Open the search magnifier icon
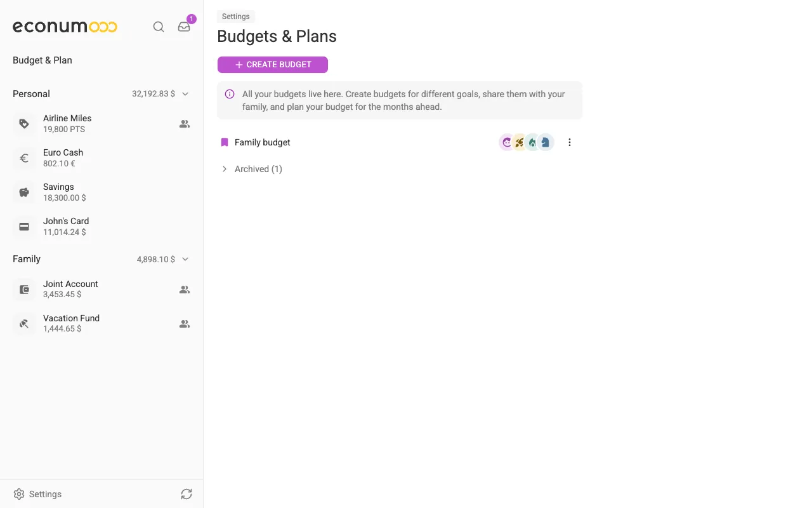Image resolution: width=812 pixels, height=508 pixels. tap(159, 27)
